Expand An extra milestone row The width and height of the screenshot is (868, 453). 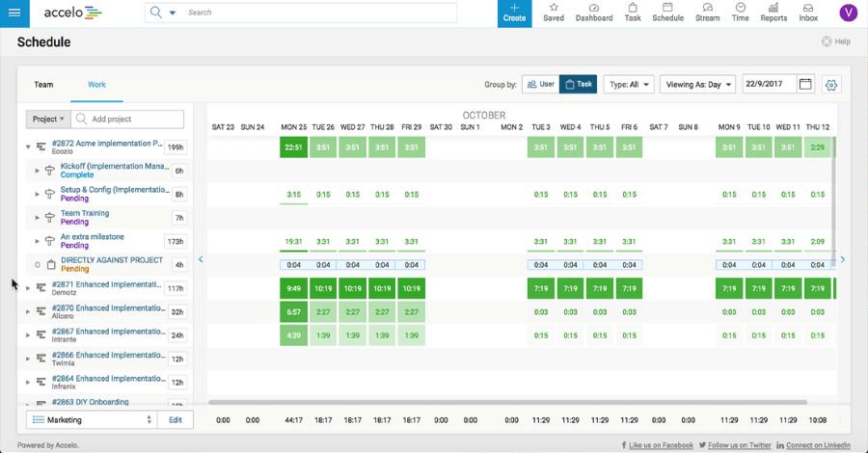pos(37,241)
